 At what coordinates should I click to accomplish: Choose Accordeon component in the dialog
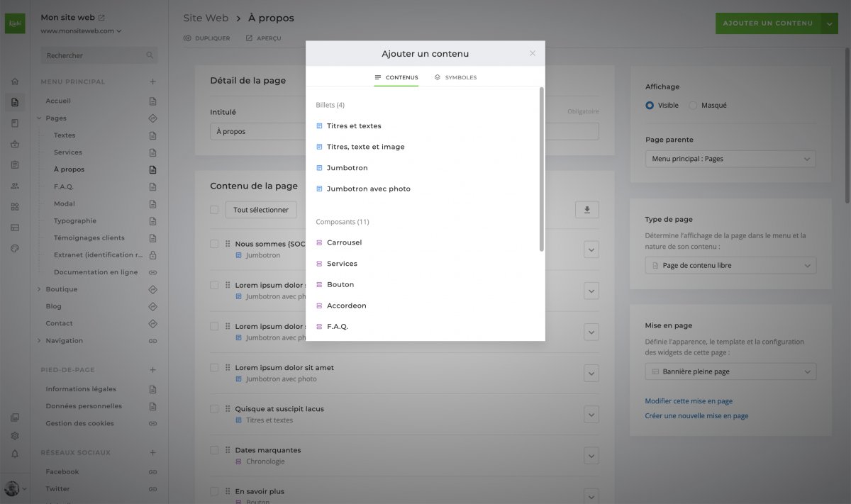click(x=346, y=306)
